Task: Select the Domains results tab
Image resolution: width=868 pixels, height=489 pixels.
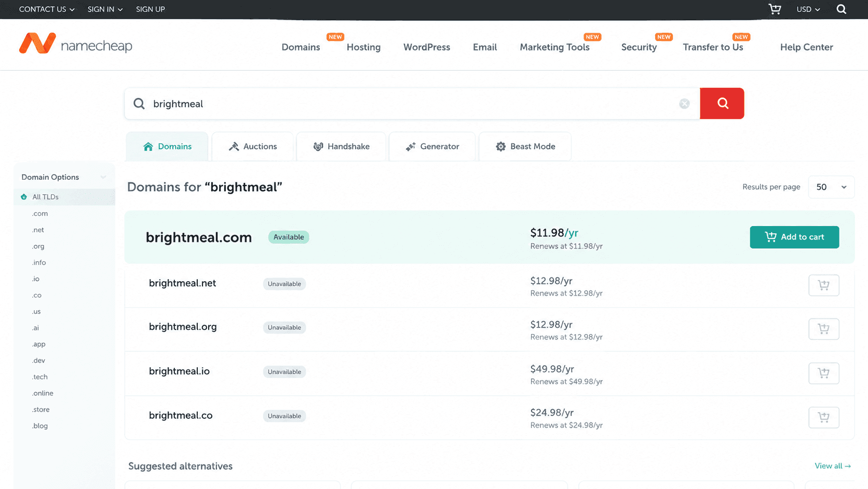Action: [167, 147]
